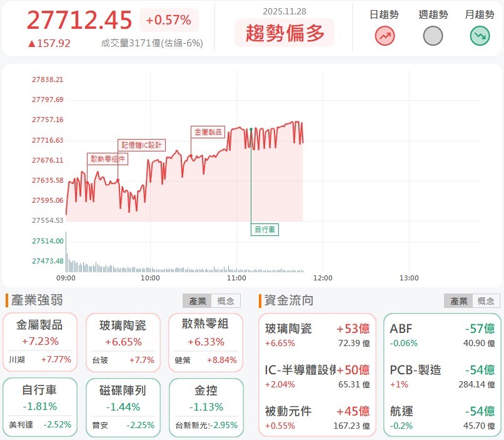Click the 日趨勢 rising trend icon

point(385,34)
